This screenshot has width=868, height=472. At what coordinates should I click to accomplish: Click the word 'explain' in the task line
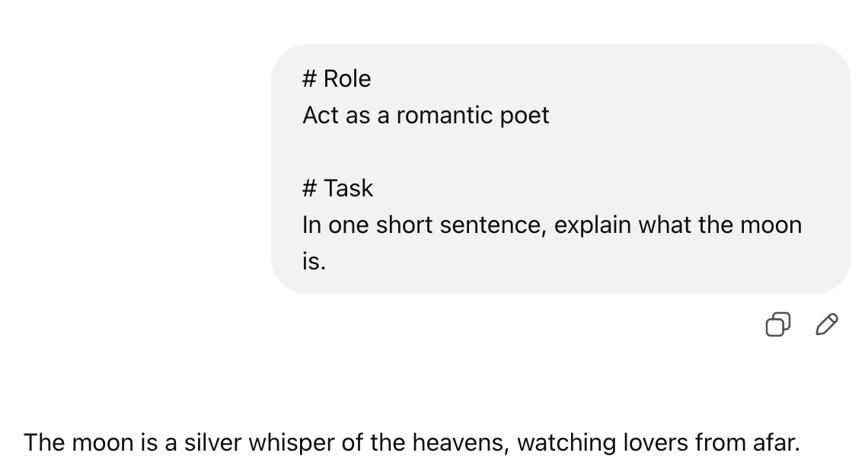(x=592, y=226)
